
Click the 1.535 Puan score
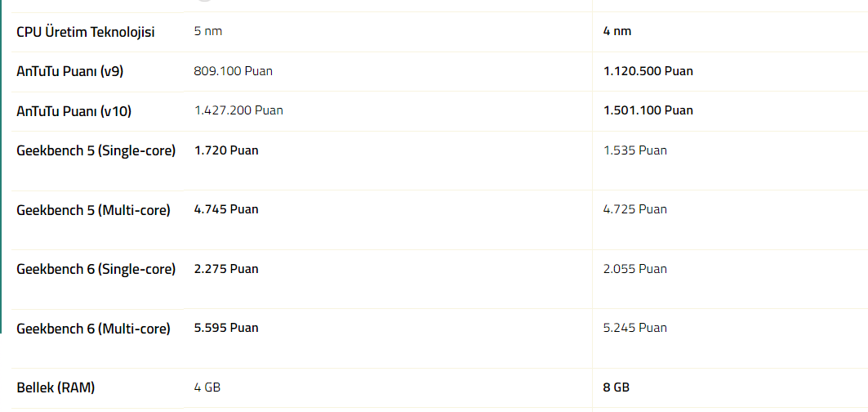tap(635, 150)
